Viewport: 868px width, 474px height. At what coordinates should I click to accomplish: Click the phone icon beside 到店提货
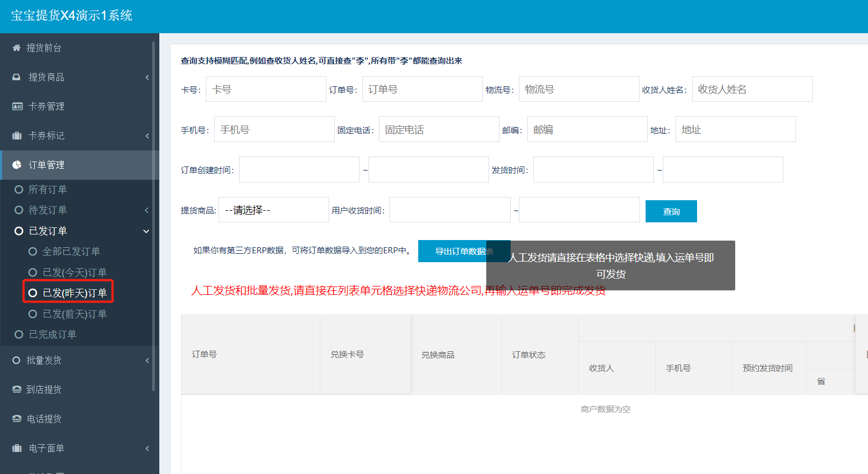tap(17, 389)
